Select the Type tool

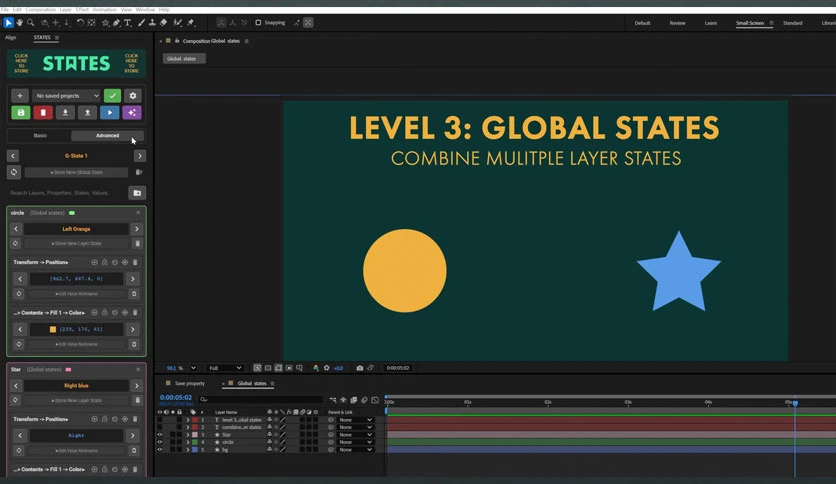(128, 22)
